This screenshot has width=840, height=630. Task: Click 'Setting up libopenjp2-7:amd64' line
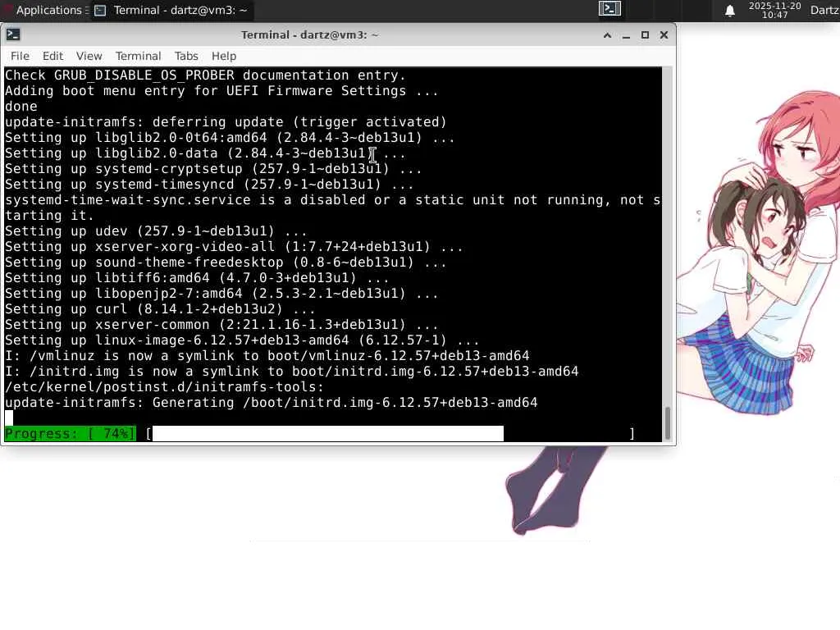221,294
